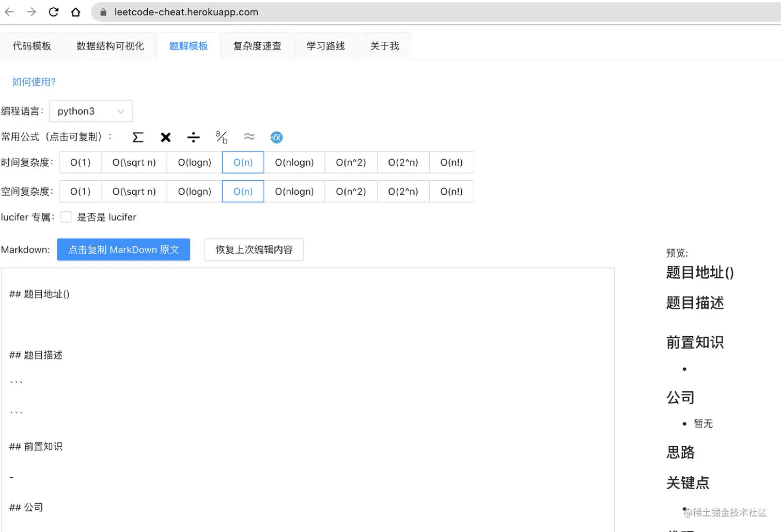Click the preview heading 思路
This screenshot has height=532, width=781.
coord(680,452)
